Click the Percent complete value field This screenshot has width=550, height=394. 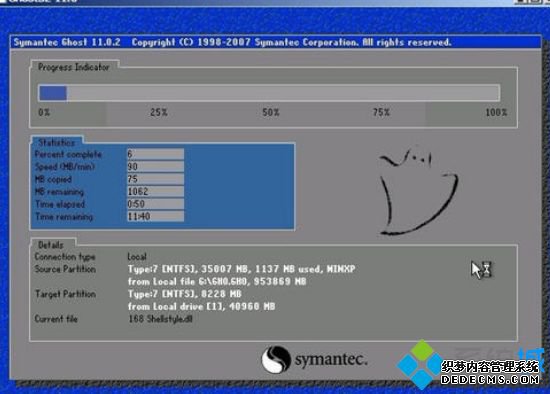click(x=155, y=154)
